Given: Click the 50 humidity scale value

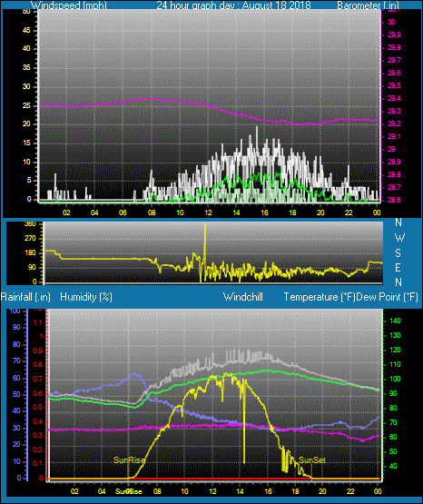Looking at the screenshot, I should pyautogui.click(x=16, y=394).
